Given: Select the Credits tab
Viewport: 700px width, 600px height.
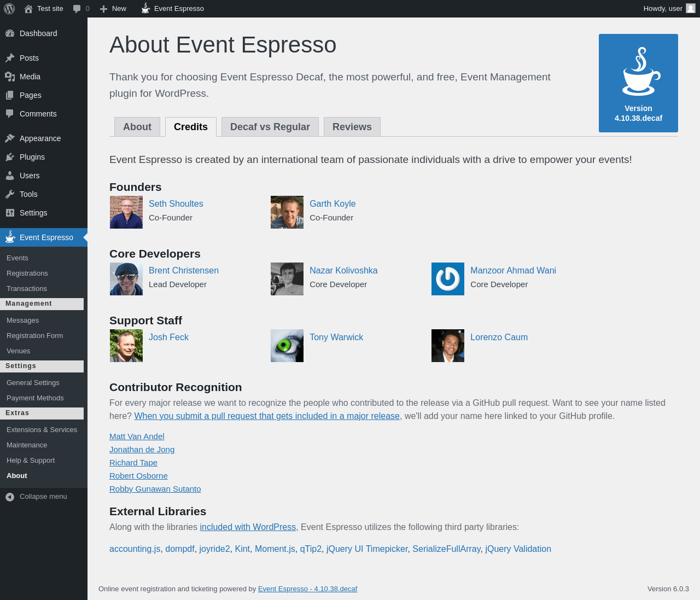Looking at the screenshot, I should tap(191, 127).
